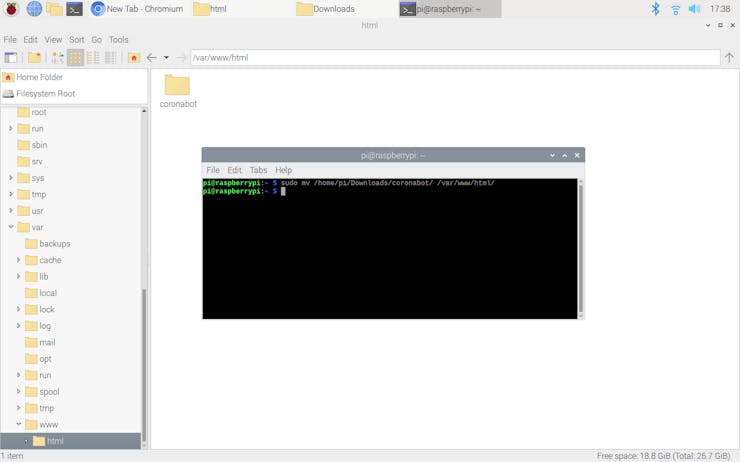The width and height of the screenshot is (740, 462).
Task: Select the icon view mode
Action: (x=76, y=58)
